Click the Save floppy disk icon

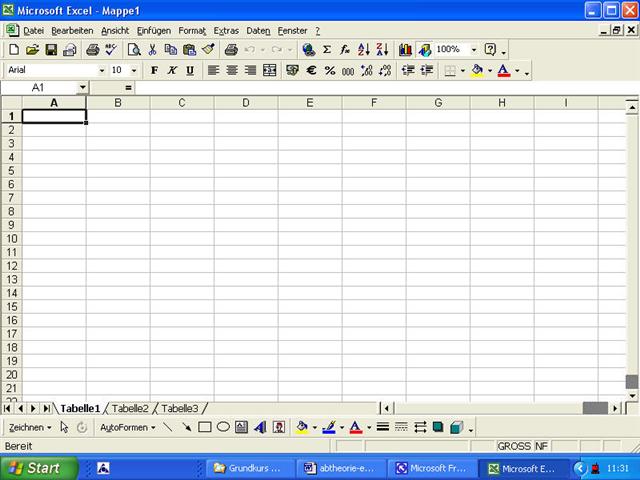pos(51,49)
